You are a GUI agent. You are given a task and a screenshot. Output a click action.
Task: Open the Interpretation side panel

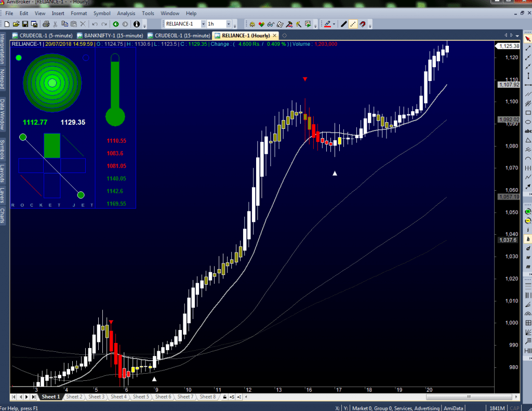(x=3, y=49)
